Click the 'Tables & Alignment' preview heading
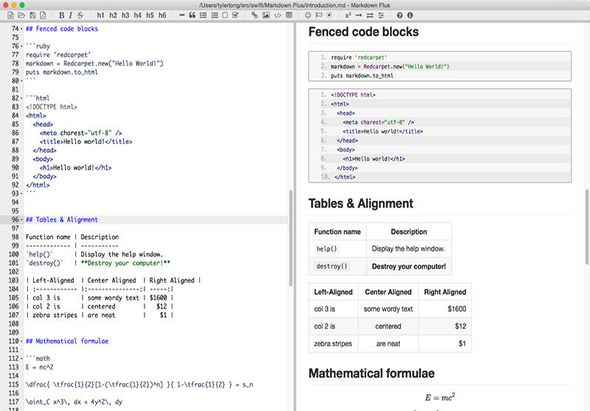This screenshot has height=411, width=590. click(x=360, y=203)
